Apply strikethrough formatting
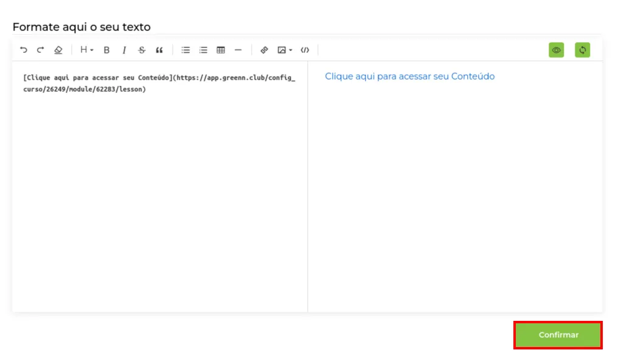This screenshot has width=618, height=364. coord(142,50)
